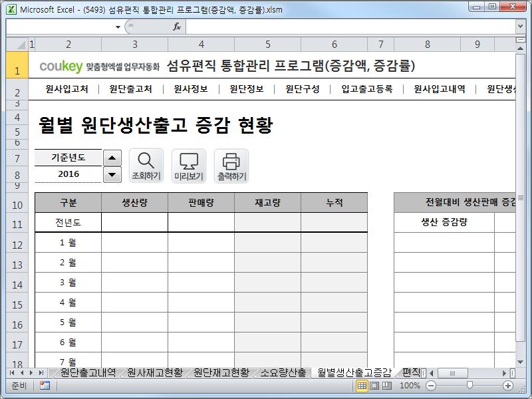This screenshot has height=399, width=532.
Task: Go to 원단출고처 menu link
Action: point(130,89)
